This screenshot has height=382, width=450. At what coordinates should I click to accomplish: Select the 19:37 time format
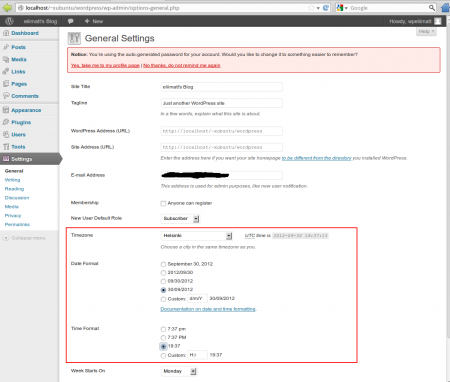(x=163, y=346)
